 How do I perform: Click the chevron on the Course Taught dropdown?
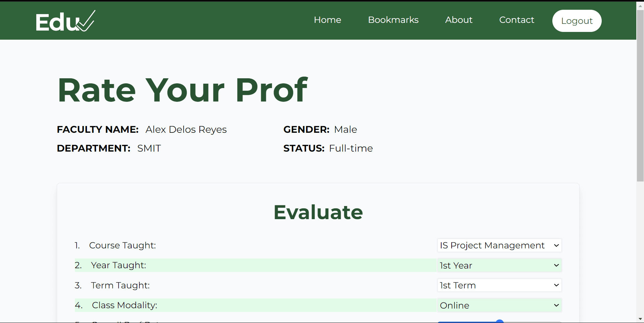[x=556, y=245]
